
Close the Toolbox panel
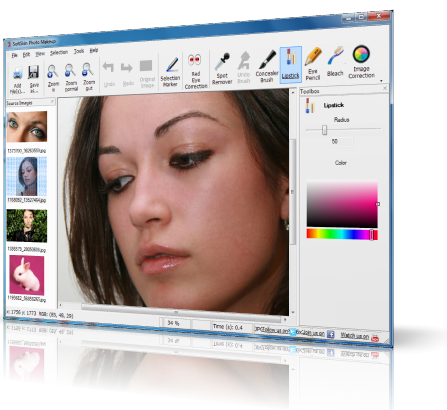(385, 88)
